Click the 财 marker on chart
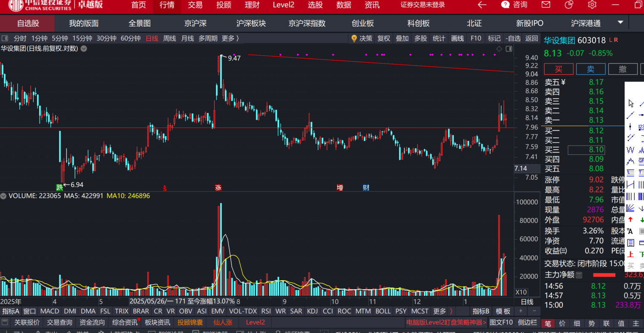 pyautogui.click(x=366, y=188)
